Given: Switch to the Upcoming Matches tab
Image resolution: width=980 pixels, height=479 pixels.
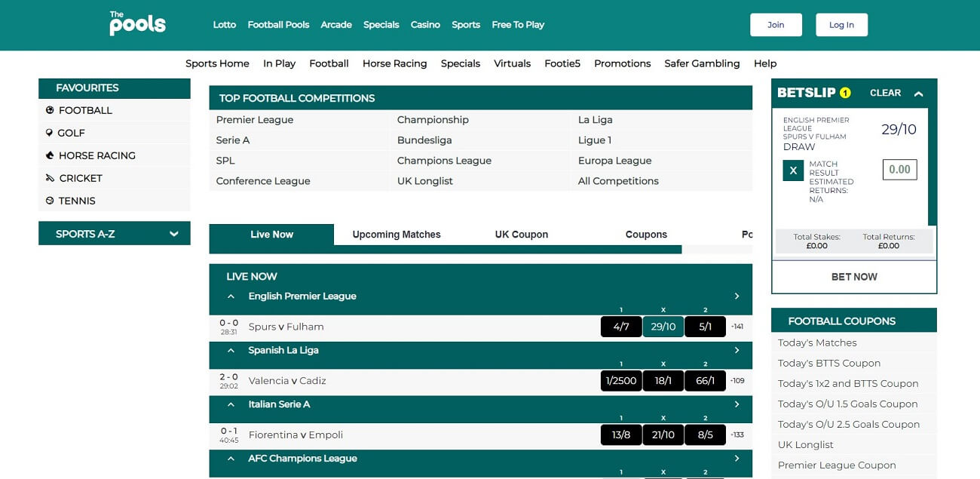Looking at the screenshot, I should [397, 235].
